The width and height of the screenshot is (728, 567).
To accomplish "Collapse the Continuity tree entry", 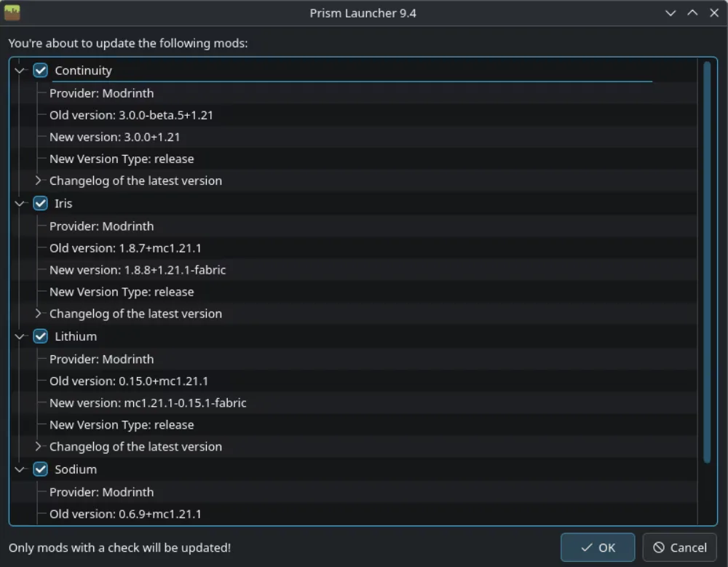I will (x=20, y=71).
